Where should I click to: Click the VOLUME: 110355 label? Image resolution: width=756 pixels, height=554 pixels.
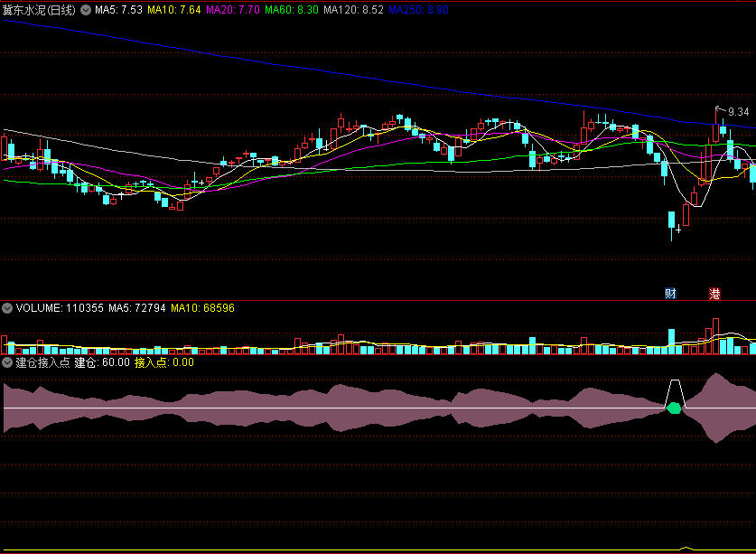(60, 308)
